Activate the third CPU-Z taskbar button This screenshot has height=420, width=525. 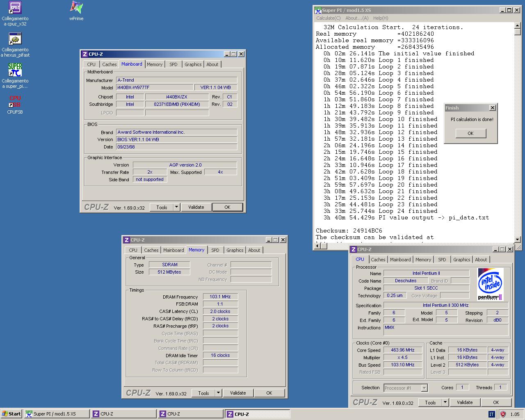(x=258, y=414)
